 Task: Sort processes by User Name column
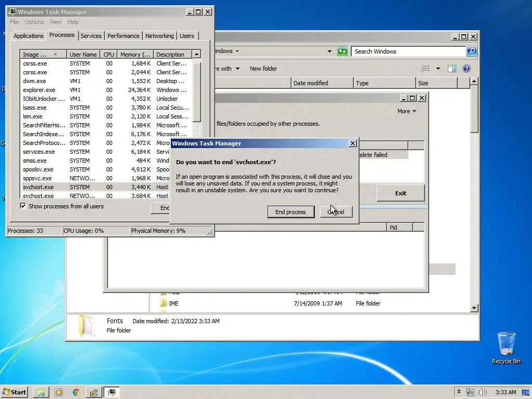click(x=83, y=54)
